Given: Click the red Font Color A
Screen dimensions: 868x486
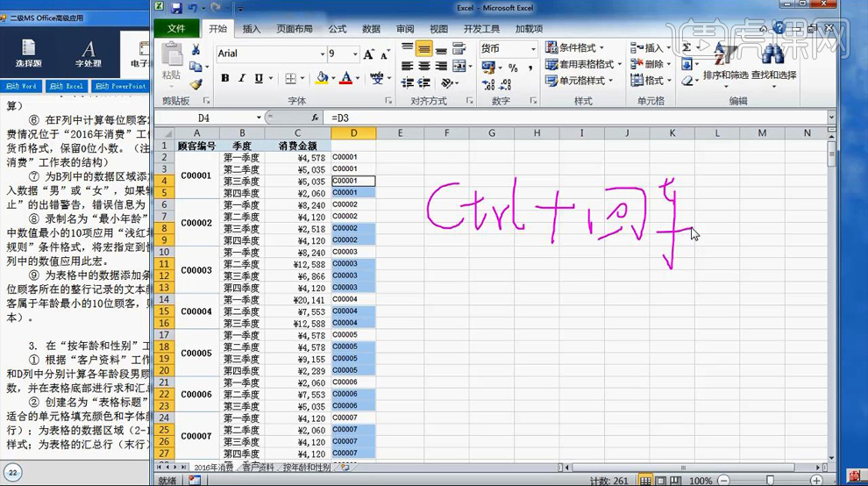Looking at the screenshot, I should point(346,78).
